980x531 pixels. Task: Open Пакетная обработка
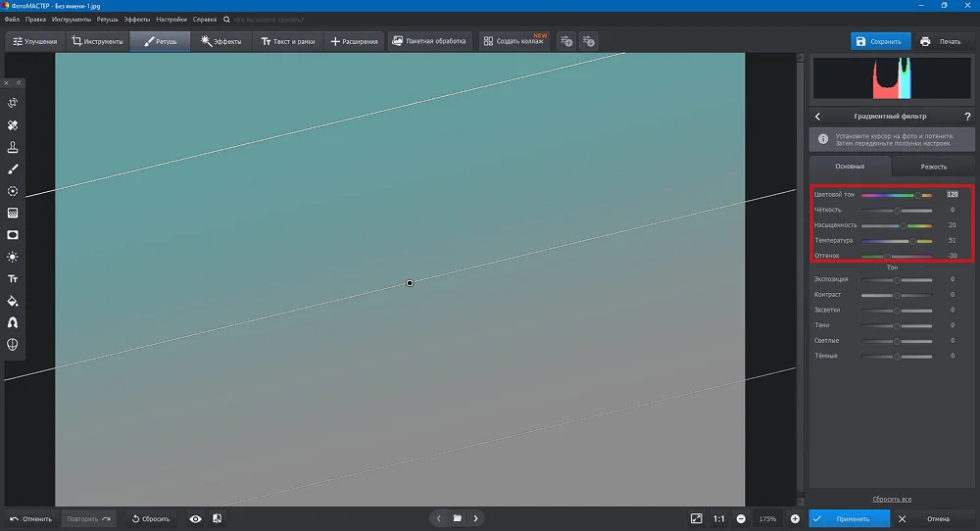(x=429, y=41)
